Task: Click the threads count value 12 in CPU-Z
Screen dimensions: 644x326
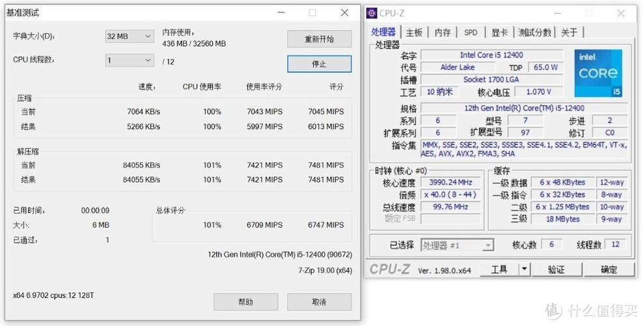Action: 615,244
